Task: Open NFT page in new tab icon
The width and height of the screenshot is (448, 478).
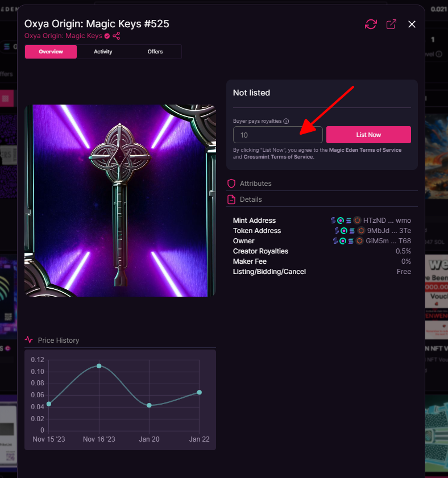Action: 391,24
